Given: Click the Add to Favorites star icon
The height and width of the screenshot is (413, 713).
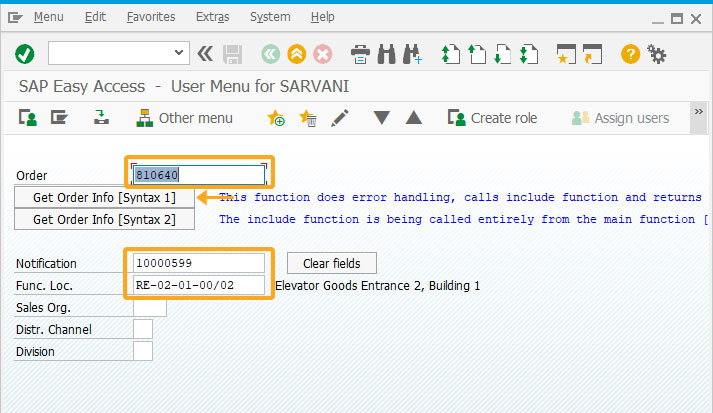Looking at the screenshot, I should coord(276,118).
